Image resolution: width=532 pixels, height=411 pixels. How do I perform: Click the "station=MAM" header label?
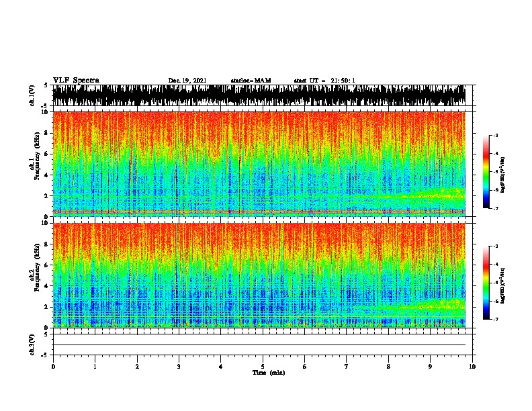(251, 81)
